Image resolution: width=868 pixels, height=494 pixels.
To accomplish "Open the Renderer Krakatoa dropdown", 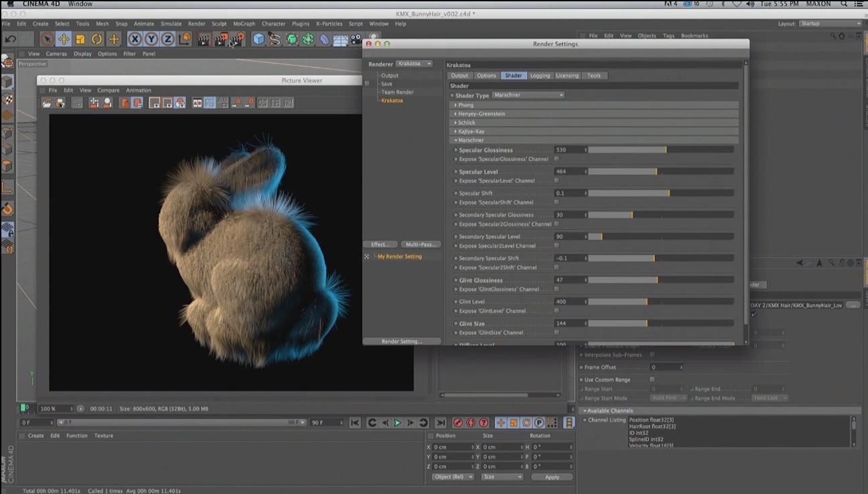I will tap(414, 64).
